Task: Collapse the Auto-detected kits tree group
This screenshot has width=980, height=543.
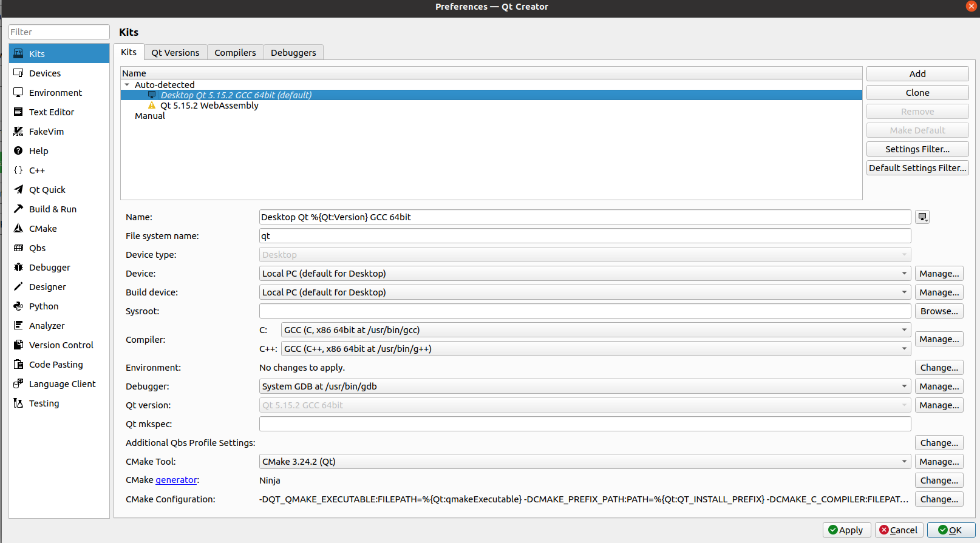Action: [127, 85]
